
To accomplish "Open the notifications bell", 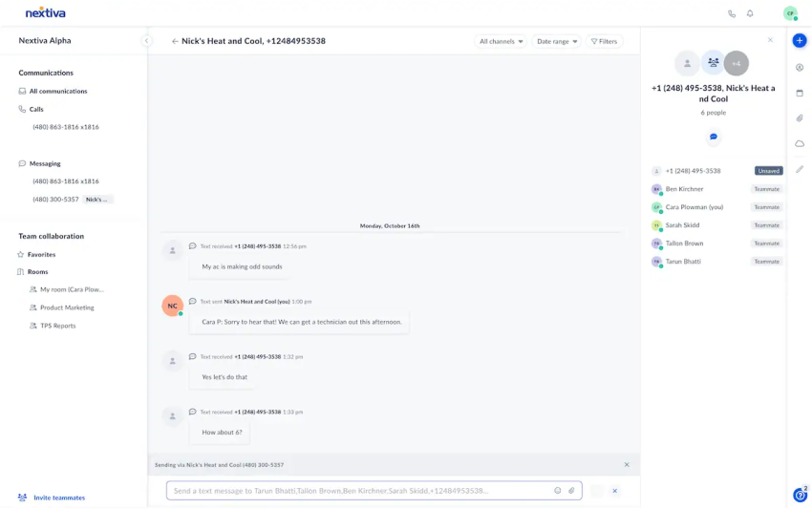I will click(x=750, y=13).
